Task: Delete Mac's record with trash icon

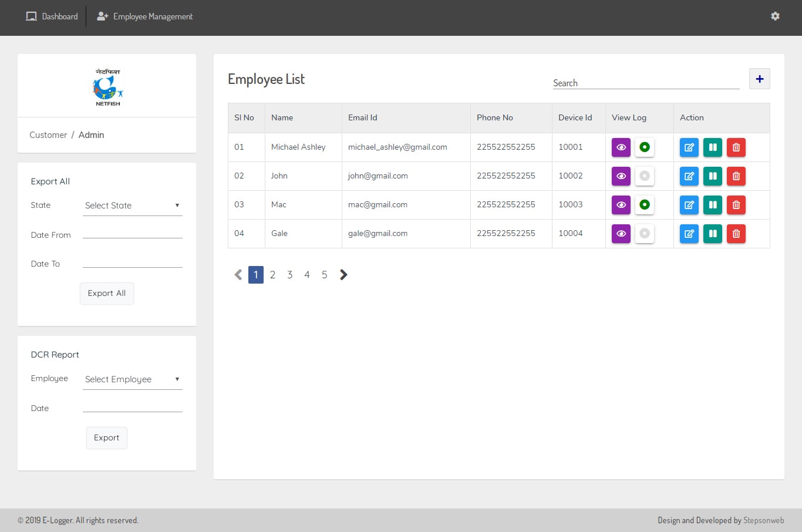Action: [x=736, y=205]
